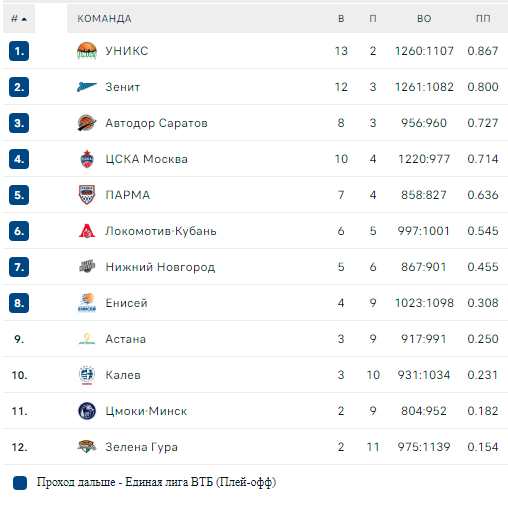Click score 1261:1082 in Зенит row
This screenshot has width=508, height=505.
coord(424,87)
